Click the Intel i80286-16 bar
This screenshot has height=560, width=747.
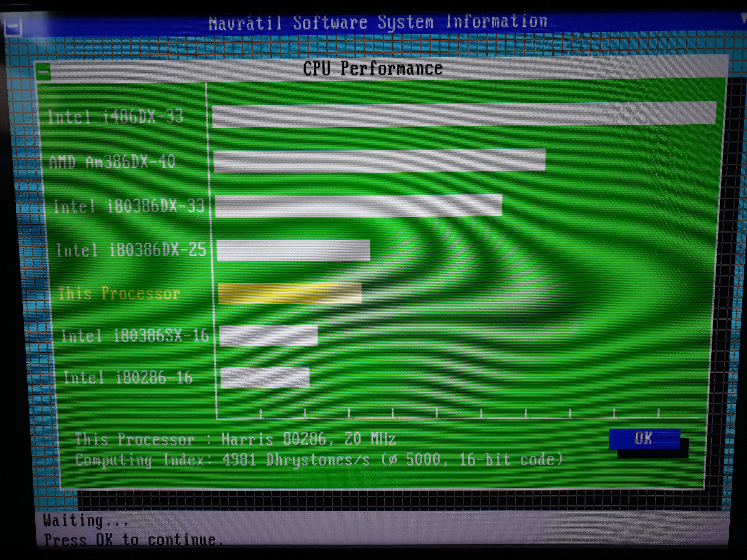pyautogui.click(x=265, y=377)
